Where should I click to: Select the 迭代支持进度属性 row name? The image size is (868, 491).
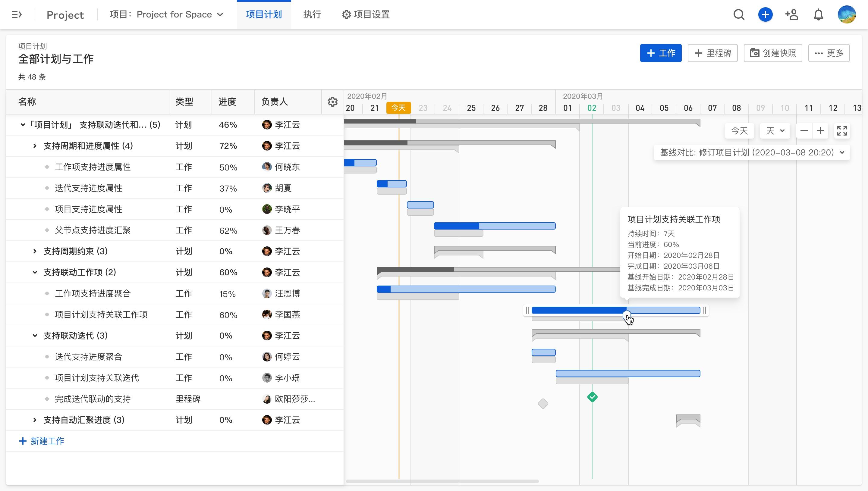click(88, 188)
